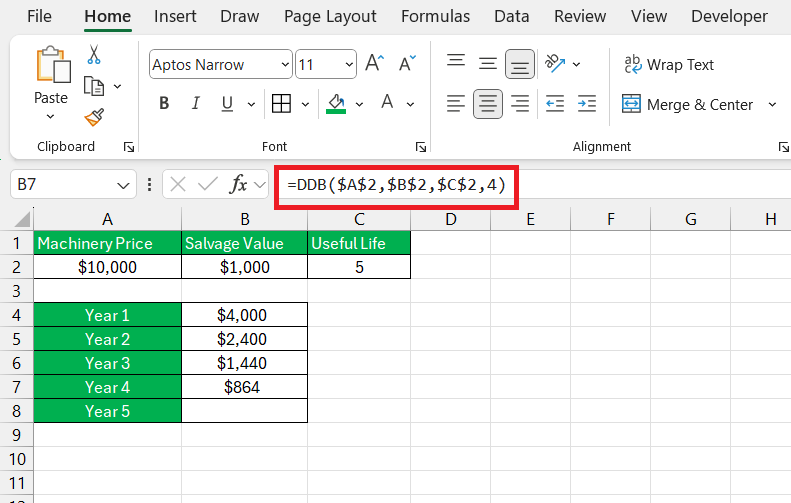The height and width of the screenshot is (503, 791).
Task: Click the Orientation text rotate icon
Action: click(554, 64)
